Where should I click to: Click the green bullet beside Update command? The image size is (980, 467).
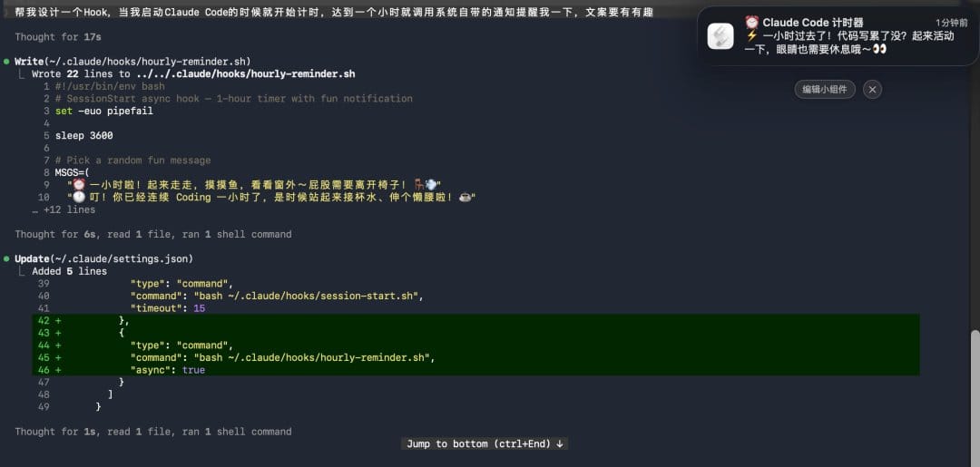click(6, 258)
